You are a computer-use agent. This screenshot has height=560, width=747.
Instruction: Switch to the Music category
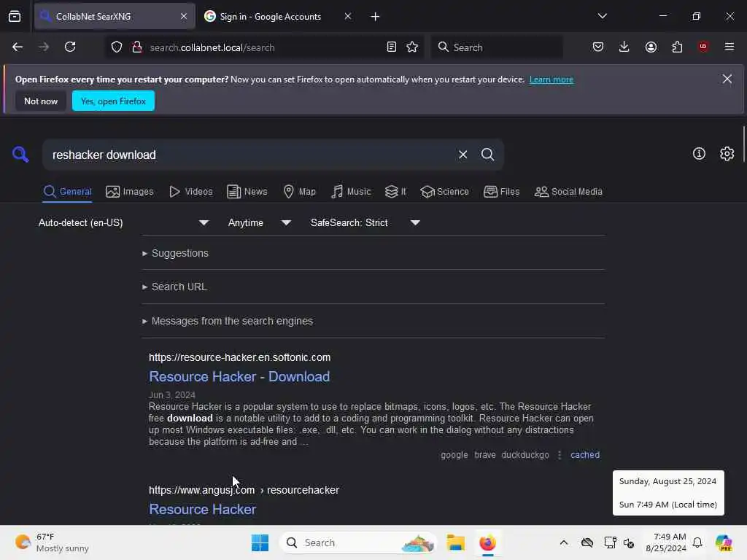coord(351,192)
